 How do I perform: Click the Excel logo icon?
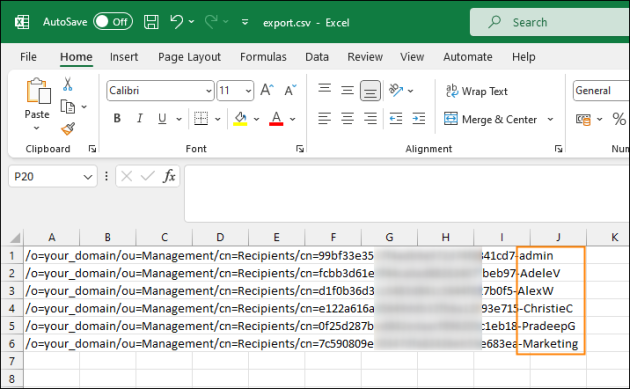click(22, 22)
